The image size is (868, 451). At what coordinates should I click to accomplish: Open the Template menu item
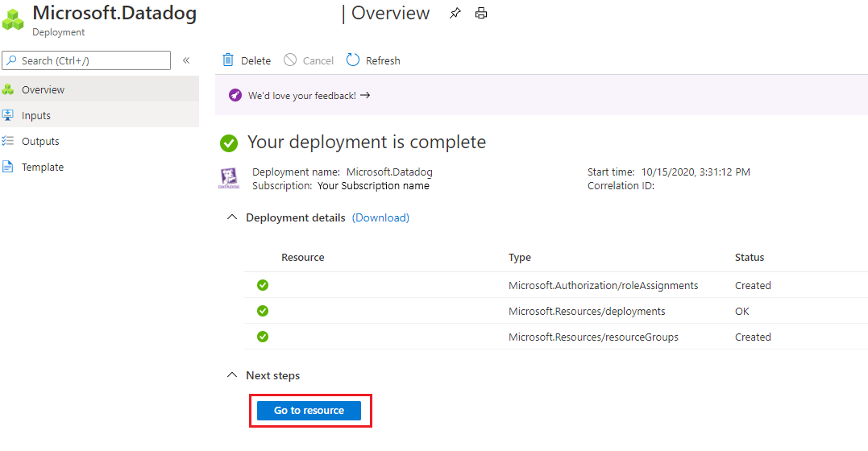pos(100,167)
